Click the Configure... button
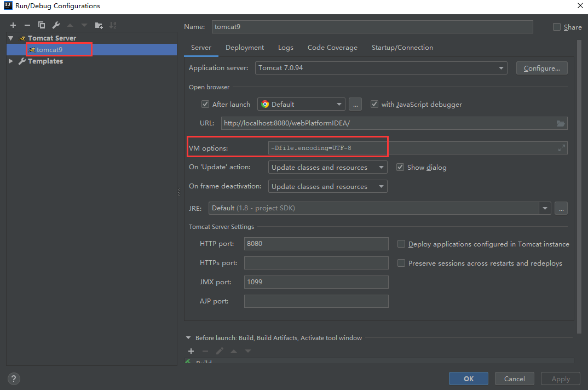The height and width of the screenshot is (390, 588). point(542,68)
